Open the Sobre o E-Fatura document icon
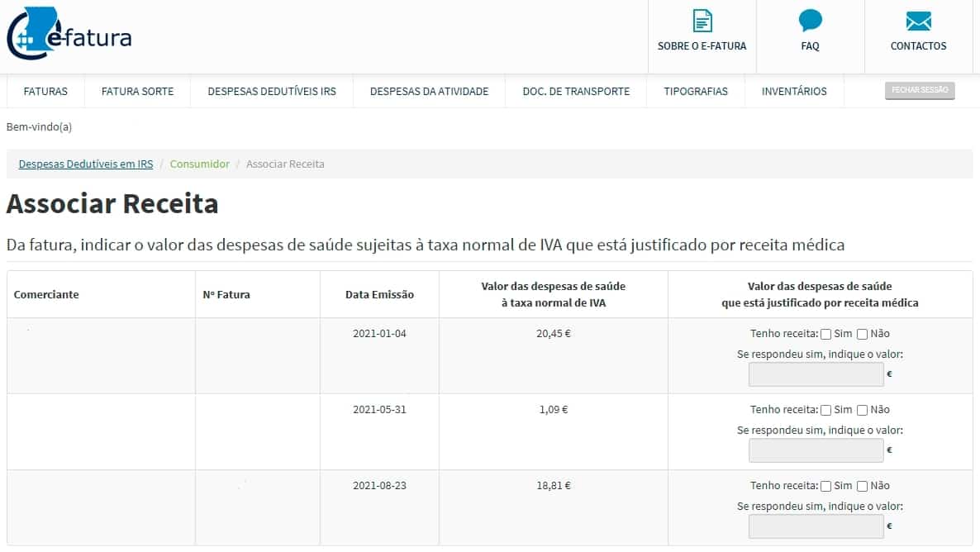 (x=702, y=21)
